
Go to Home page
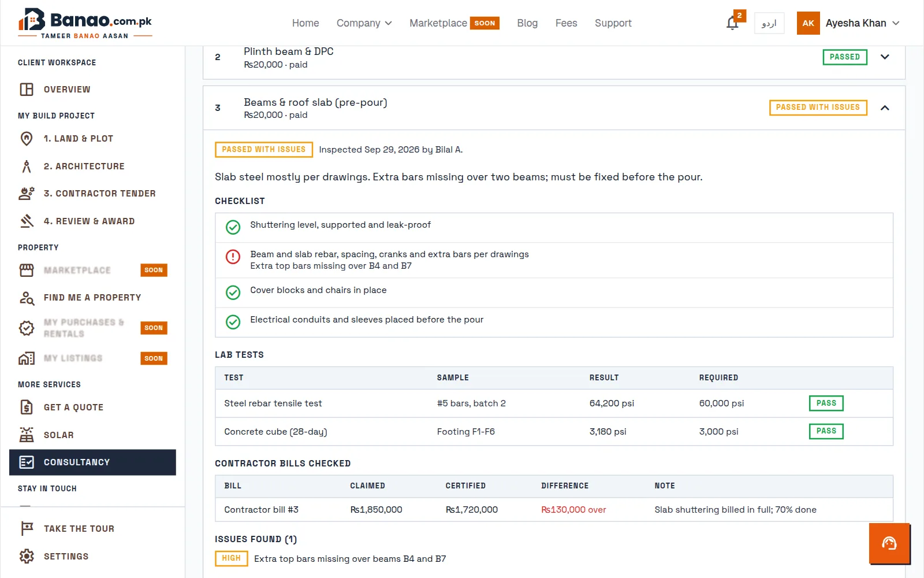tap(305, 23)
